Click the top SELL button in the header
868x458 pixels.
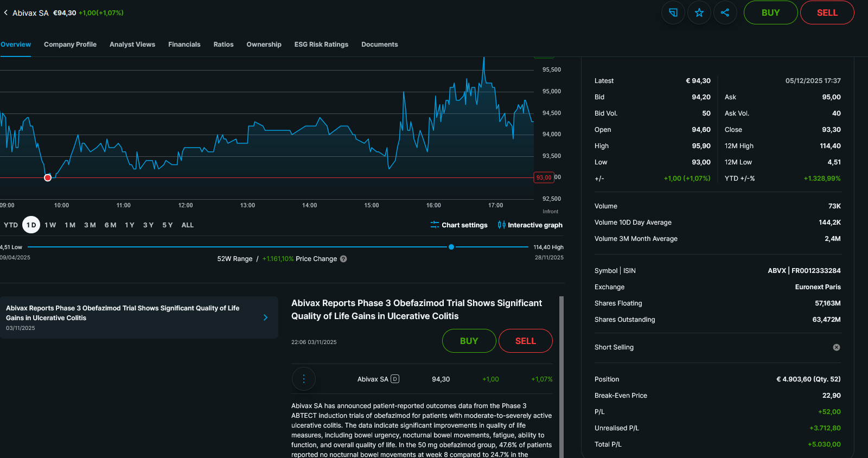click(x=827, y=12)
